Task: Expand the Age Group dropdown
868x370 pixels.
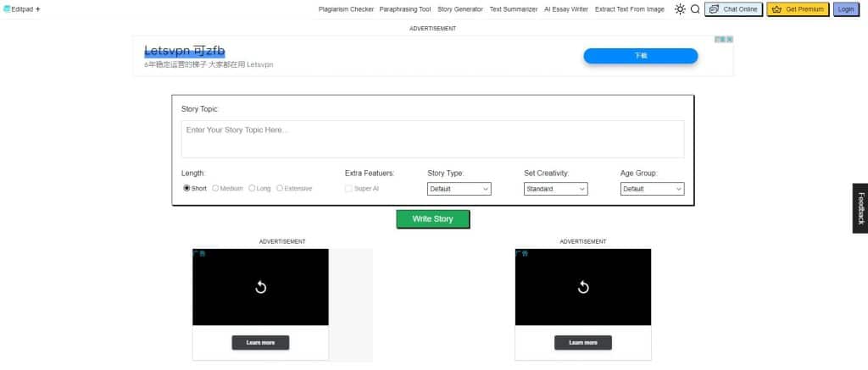Action: click(652, 189)
